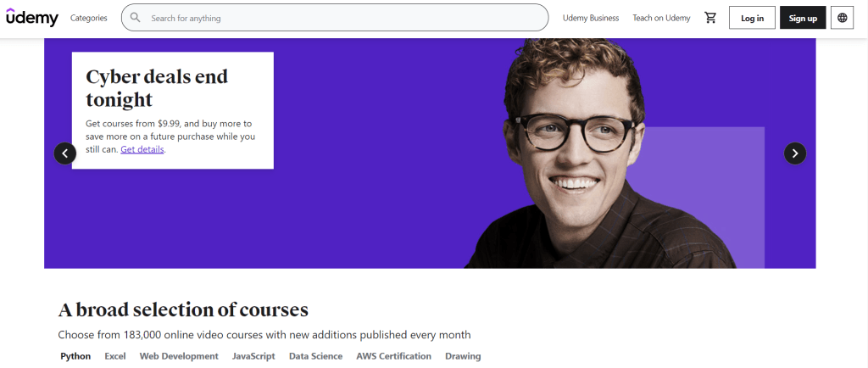Click the globe language selector icon

842,18
